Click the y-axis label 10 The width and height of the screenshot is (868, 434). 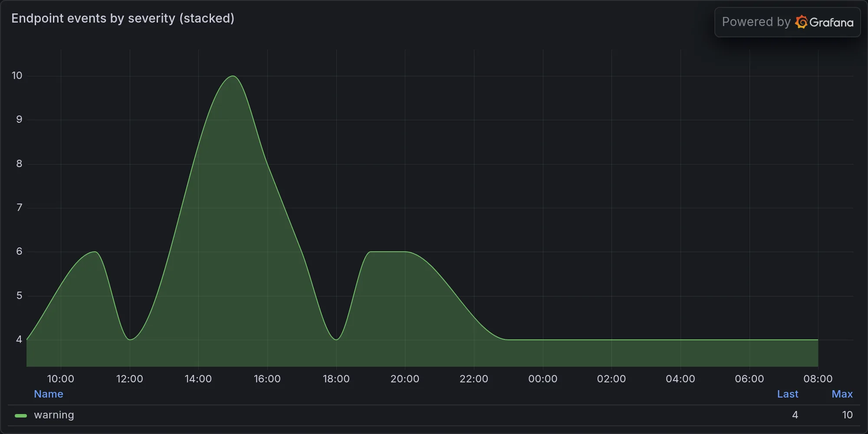coord(17,76)
